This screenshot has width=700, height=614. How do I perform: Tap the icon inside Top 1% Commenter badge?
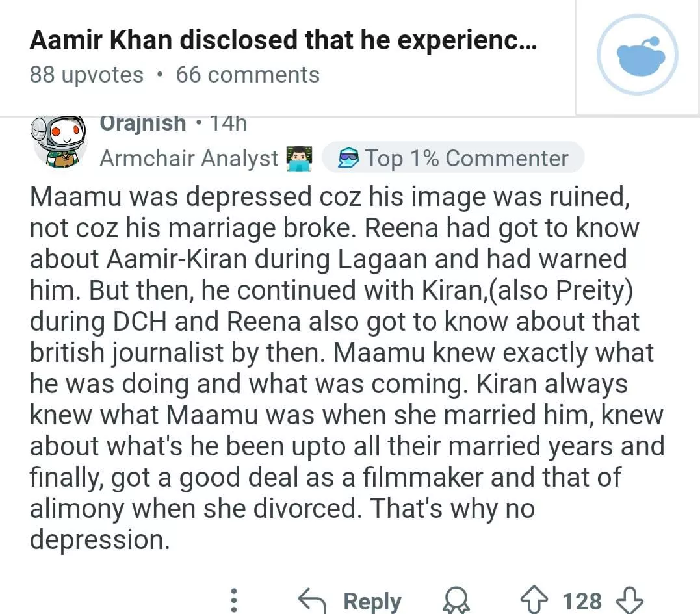click(x=349, y=158)
